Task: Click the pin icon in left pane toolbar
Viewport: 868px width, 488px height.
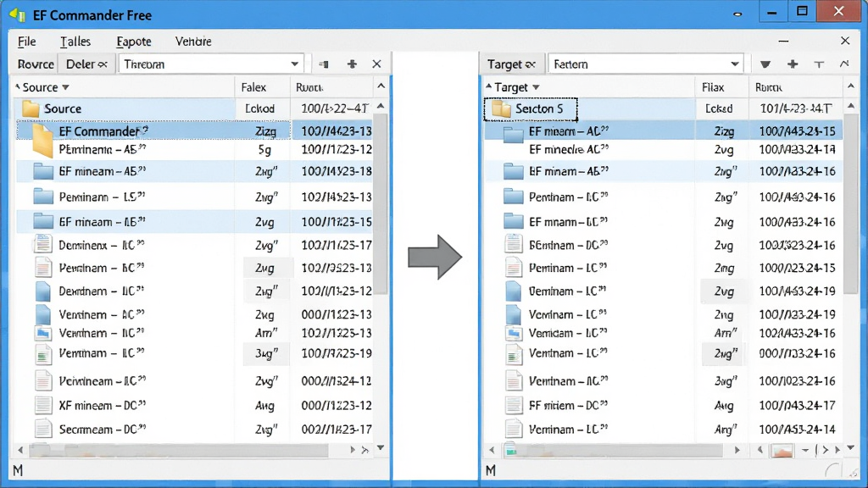Action: point(324,64)
